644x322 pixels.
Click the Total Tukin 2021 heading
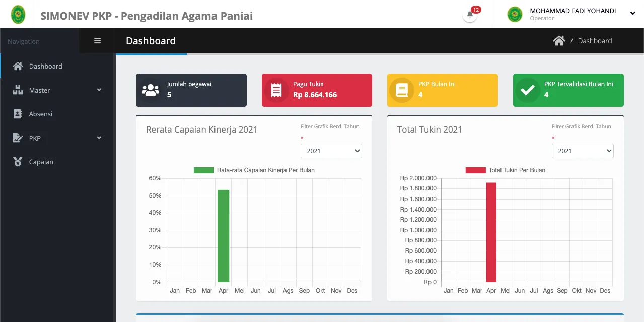pyautogui.click(x=430, y=130)
